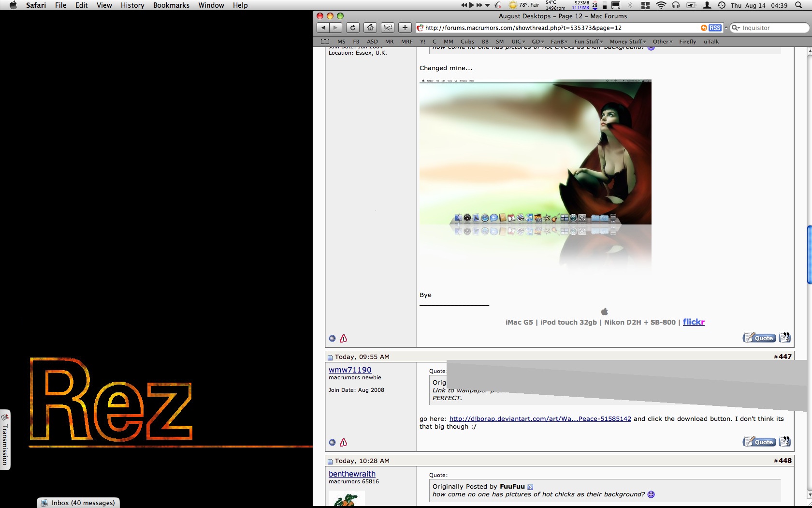Open the bookmarks library book icon
Image resolution: width=812 pixels, height=508 pixels.
pyautogui.click(x=325, y=42)
